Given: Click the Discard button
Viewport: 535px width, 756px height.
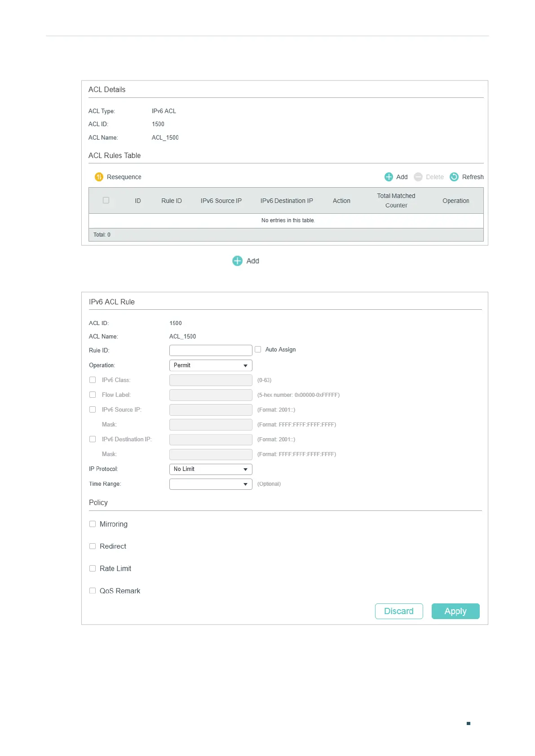Looking at the screenshot, I should pos(399,611).
